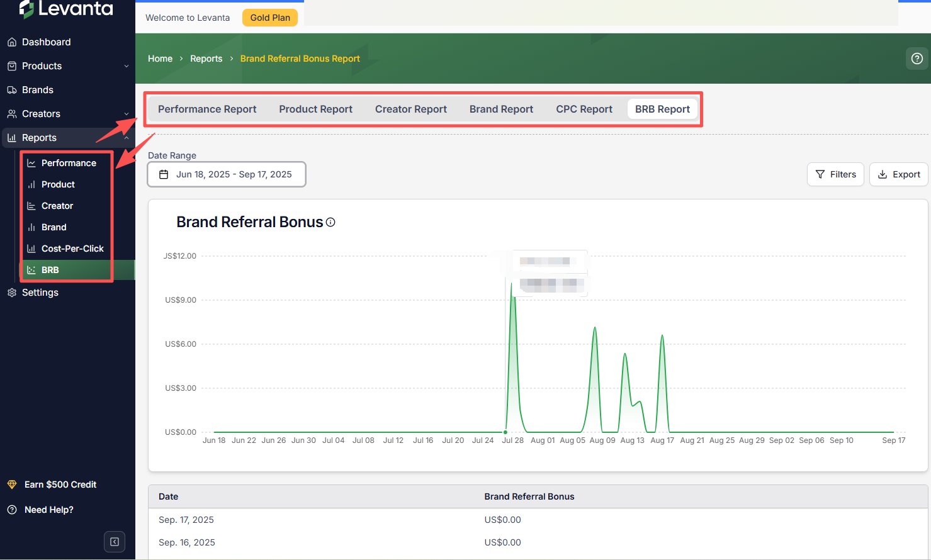Click the Dashboard home icon in sidebar
Screen dimensions: 931x560
(x=12, y=42)
